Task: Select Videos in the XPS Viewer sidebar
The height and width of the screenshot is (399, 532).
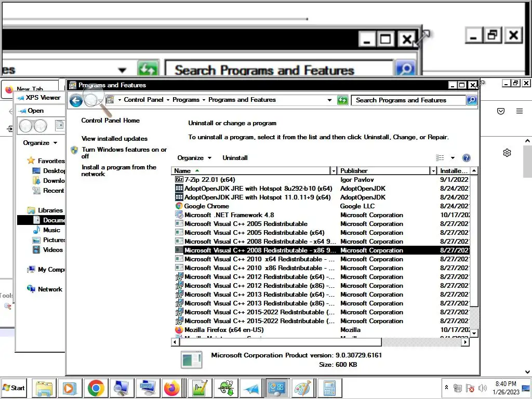Action: [x=47, y=250]
